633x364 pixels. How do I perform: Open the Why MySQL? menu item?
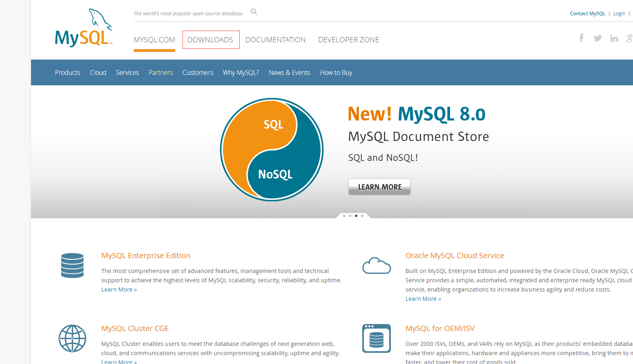coord(241,72)
